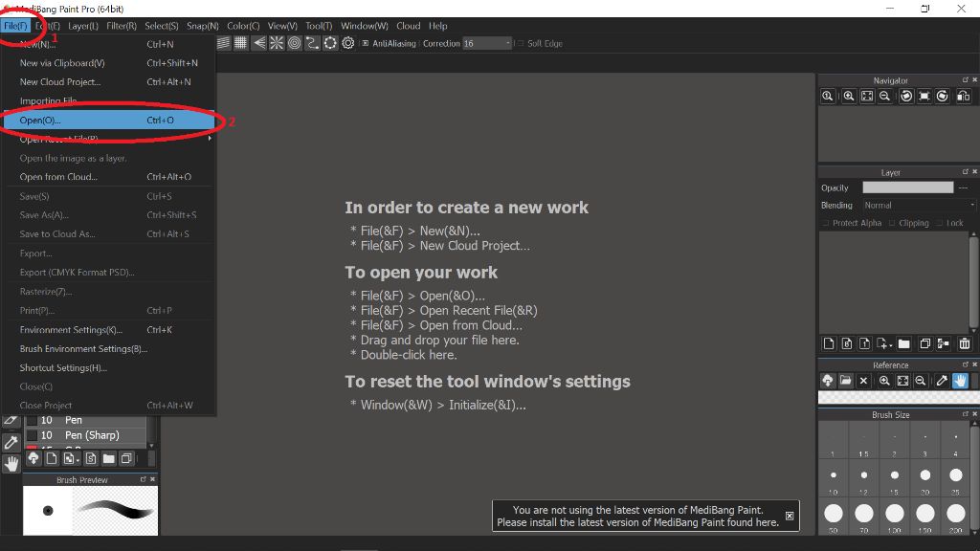Image resolution: width=980 pixels, height=551 pixels.
Task: Create layer folder in Layer panel
Action: coord(903,343)
